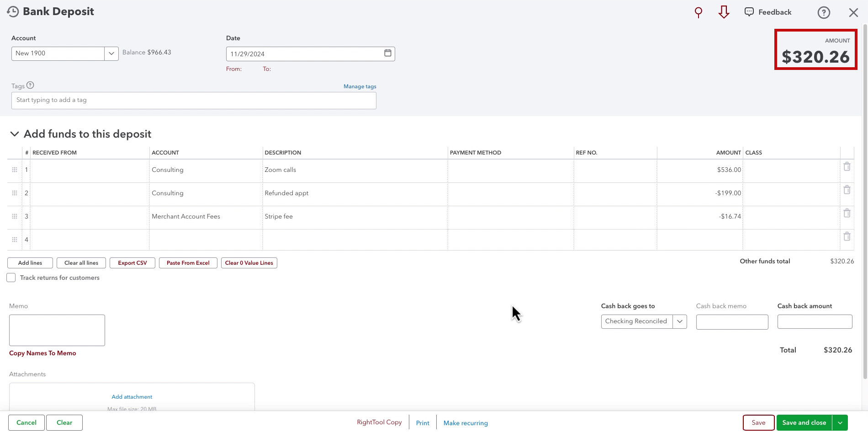Click the Paste From Excel button
This screenshot has height=438, width=868.
[x=188, y=263]
